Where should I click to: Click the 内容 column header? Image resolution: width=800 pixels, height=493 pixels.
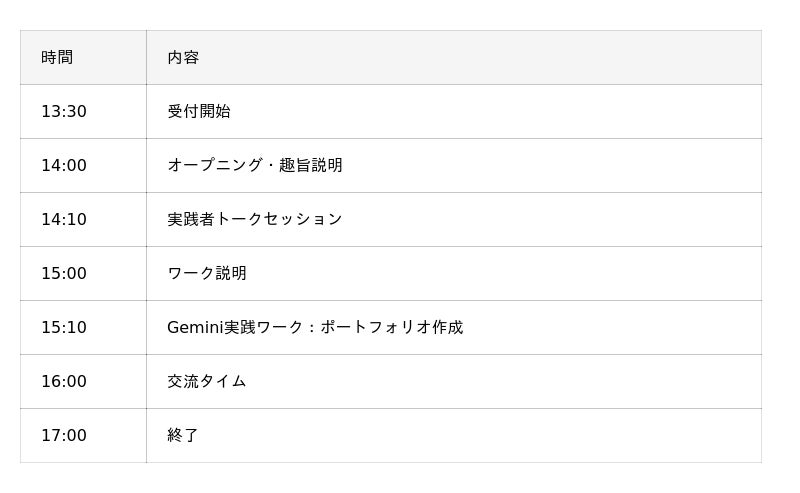pos(183,57)
